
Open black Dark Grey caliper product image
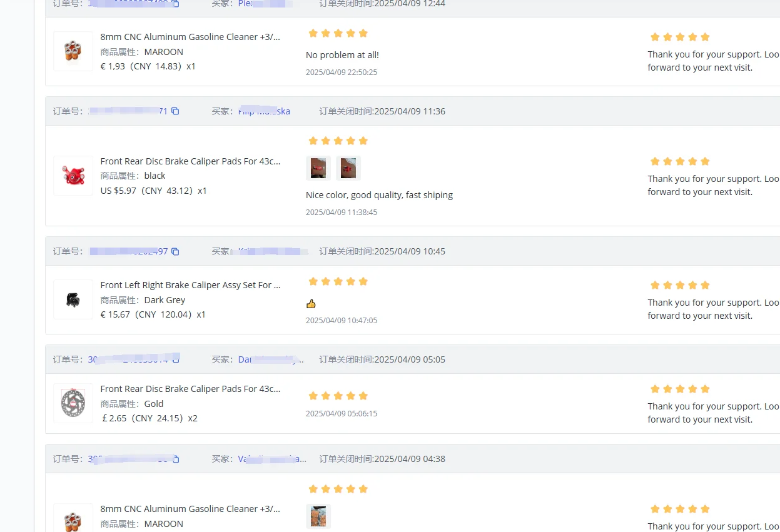tap(73, 299)
